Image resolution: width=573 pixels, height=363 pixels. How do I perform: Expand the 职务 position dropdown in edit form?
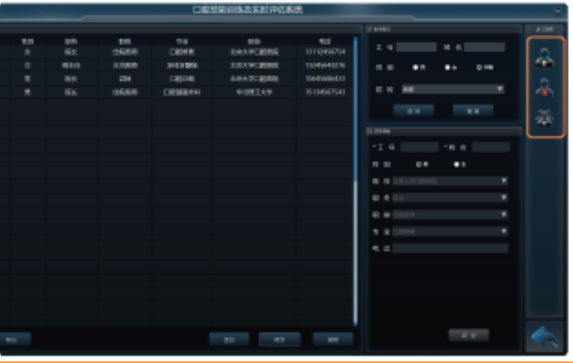point(450,198)
